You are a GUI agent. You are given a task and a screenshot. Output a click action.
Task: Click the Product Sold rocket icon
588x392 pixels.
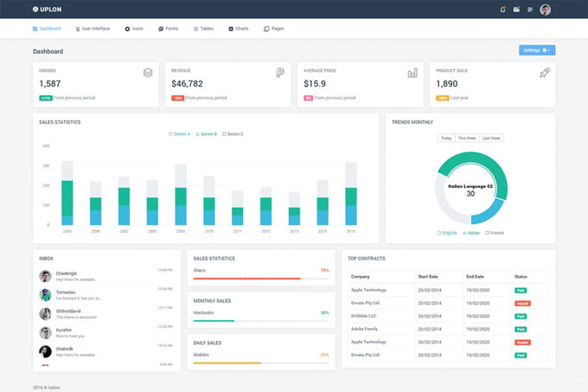tap(545, 73)
